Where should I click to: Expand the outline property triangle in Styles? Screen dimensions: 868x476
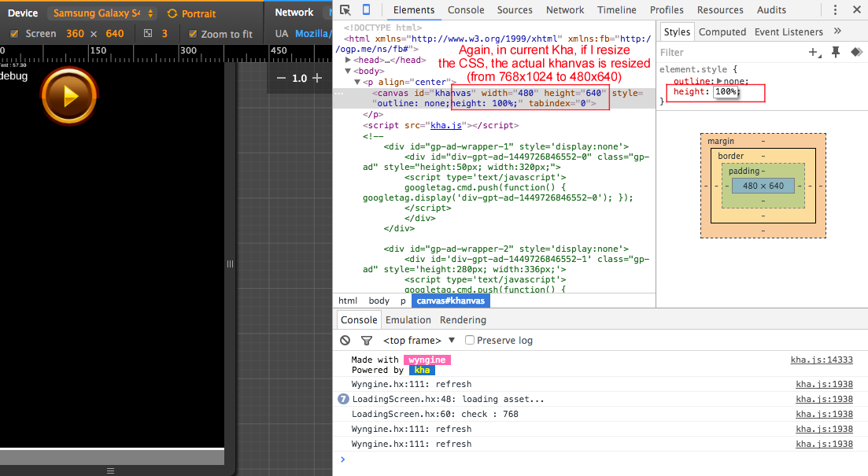[719, 81]
